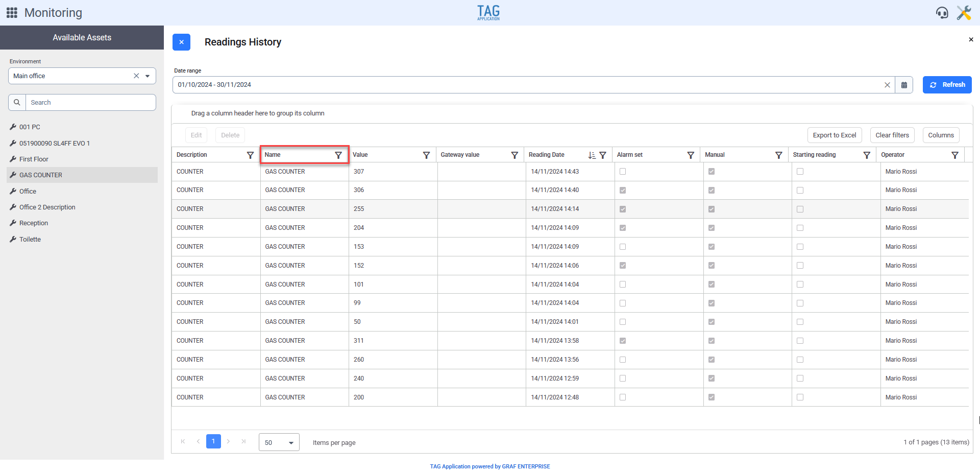Click the search magnifier icon
Screen dimensions: 980x473
(x=17, y=102)
